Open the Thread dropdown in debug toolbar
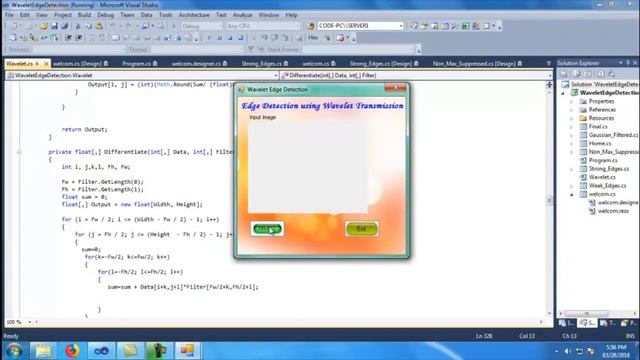Viewport: 640px width, 360px height. click(x=196, y=49)
